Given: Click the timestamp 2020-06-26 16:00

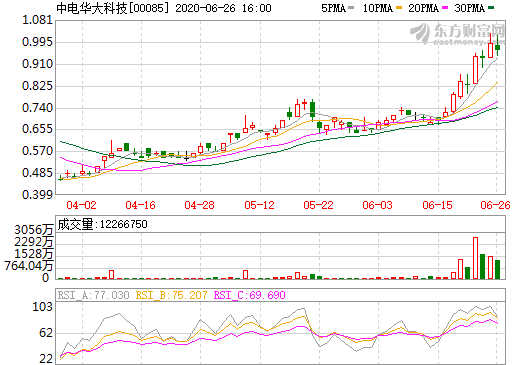Looking at the screenshot, I should (x=223, y=8).
